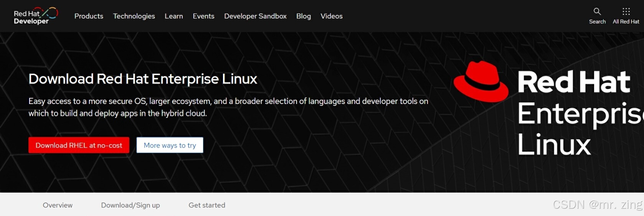Click the Red Hat Developer logo
Screen dimensions: 644x216
[x=36, y=16]
